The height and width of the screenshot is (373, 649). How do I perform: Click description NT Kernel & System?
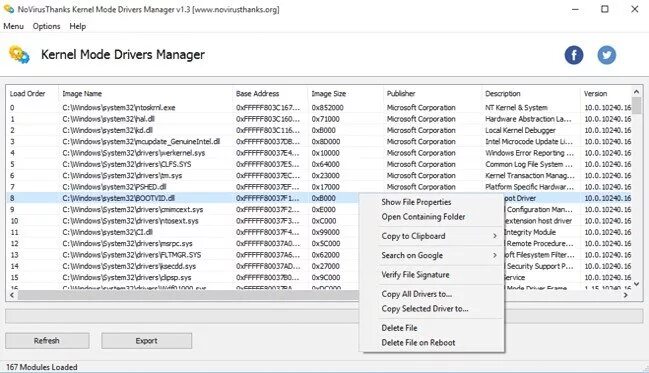pyautogui.click(x=516, y=108)
